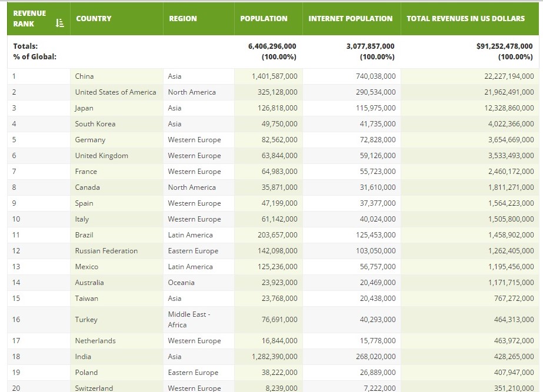Select the total revenues $91,252,478,000 figure
543x392 pixels.
pos(504,46)
